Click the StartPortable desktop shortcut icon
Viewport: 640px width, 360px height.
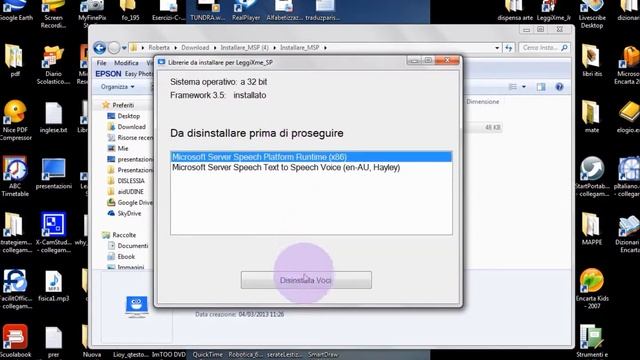pyautogui.click(x=592, y=176)
